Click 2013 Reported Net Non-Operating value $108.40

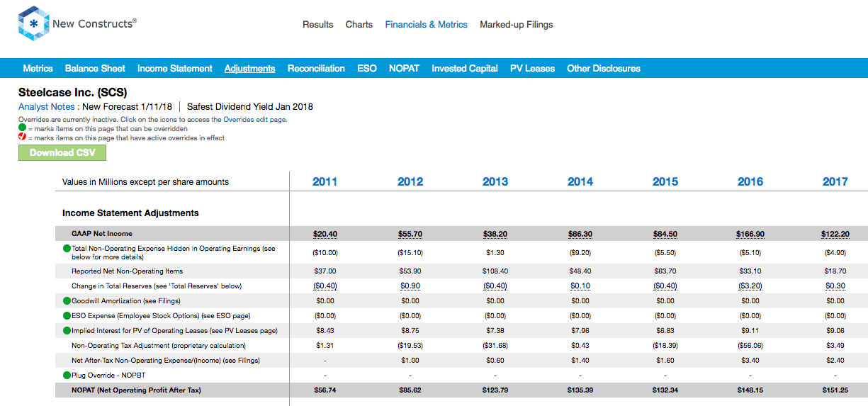coord(495,271)
